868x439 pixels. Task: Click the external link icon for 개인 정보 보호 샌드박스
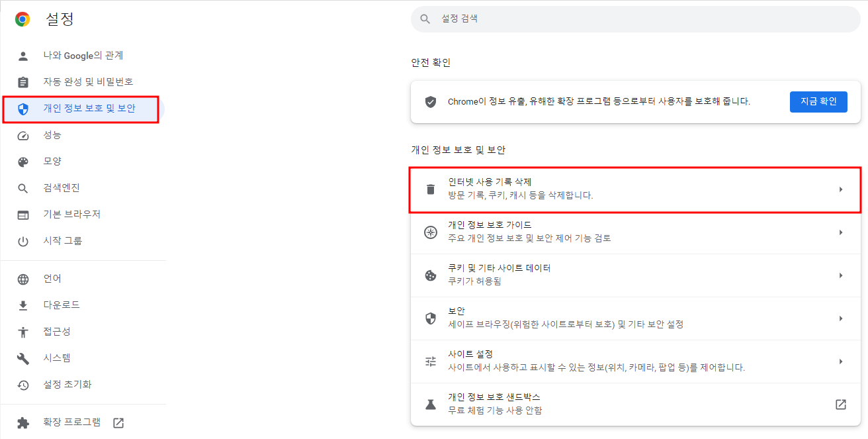click(x=841, y=404)
